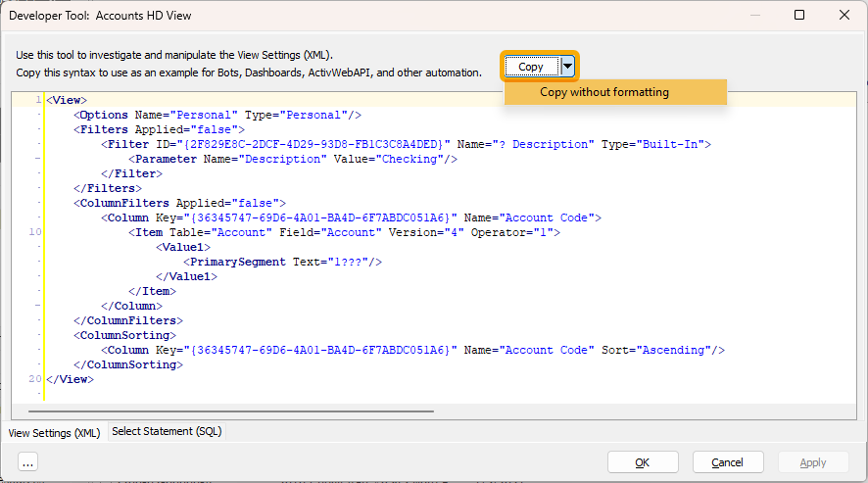Screen dimensions: 868x483
Task: Select the View Settings (XML) tab
Action: coord(54,433)
